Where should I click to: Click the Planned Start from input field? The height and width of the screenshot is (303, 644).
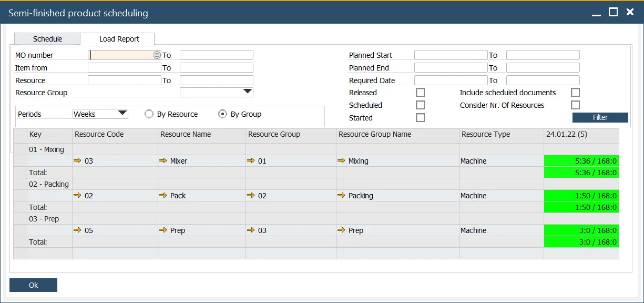click(451, 55)
